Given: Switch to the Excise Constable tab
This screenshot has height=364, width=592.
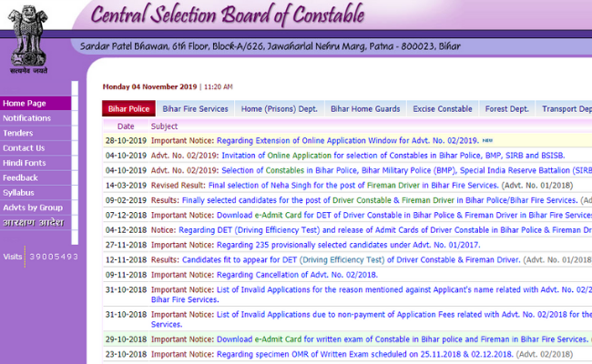Looking at the screenshot, I should click(x=442, y=109).
